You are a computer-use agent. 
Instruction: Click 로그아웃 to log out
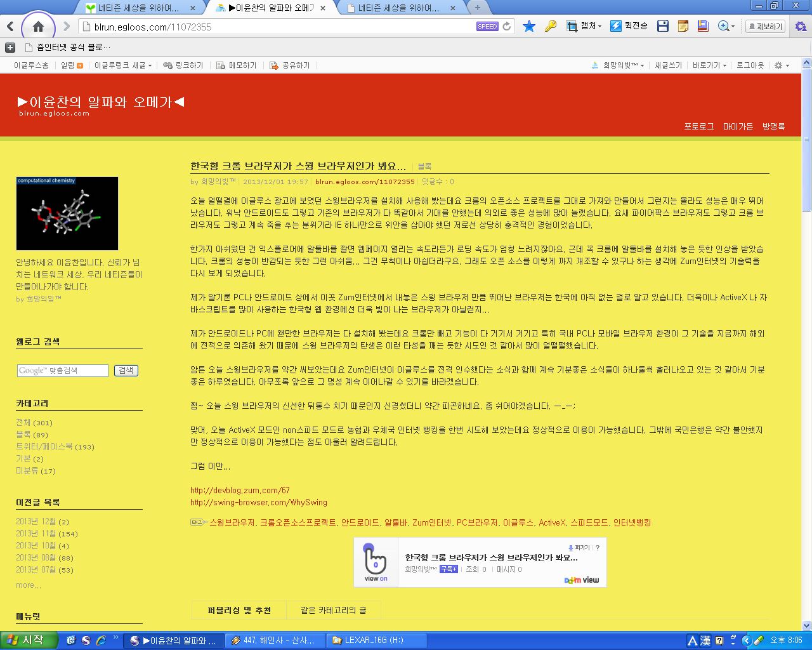click(x=750, y=65)
